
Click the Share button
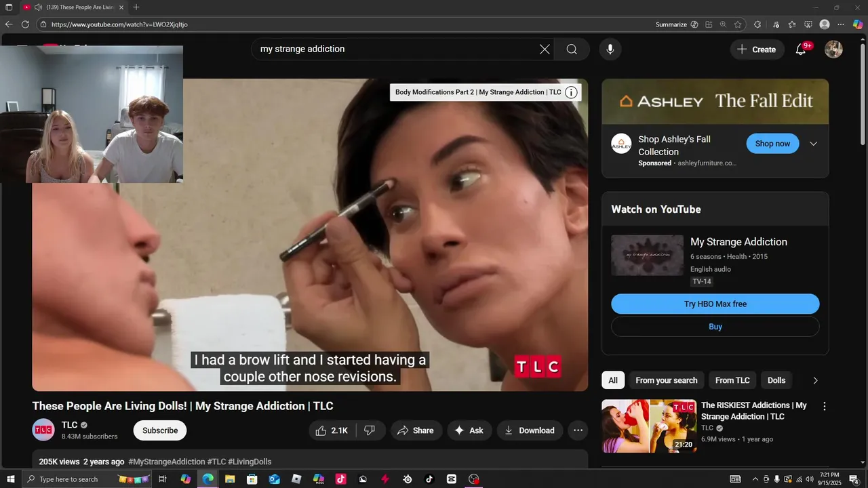point(416,430)
